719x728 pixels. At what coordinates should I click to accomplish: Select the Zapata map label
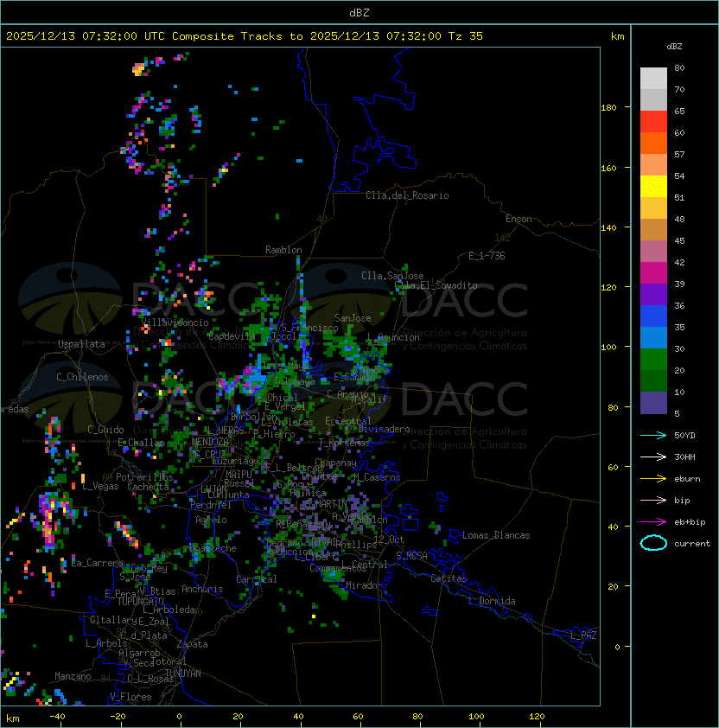tap(192, 644)
